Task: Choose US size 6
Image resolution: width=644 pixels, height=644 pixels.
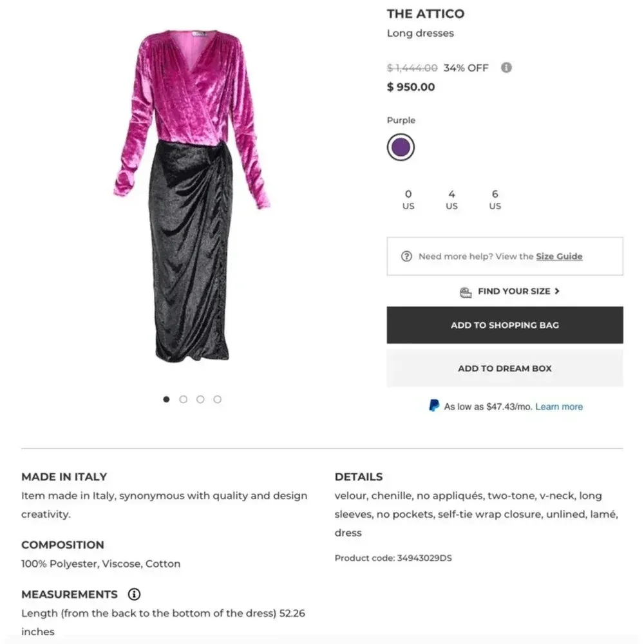Action: pos(495,200)
